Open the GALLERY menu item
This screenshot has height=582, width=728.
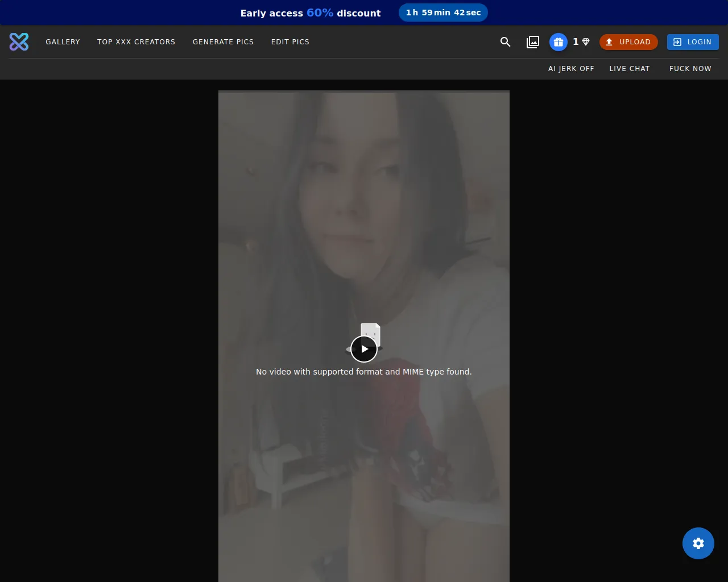click(63, 42)
